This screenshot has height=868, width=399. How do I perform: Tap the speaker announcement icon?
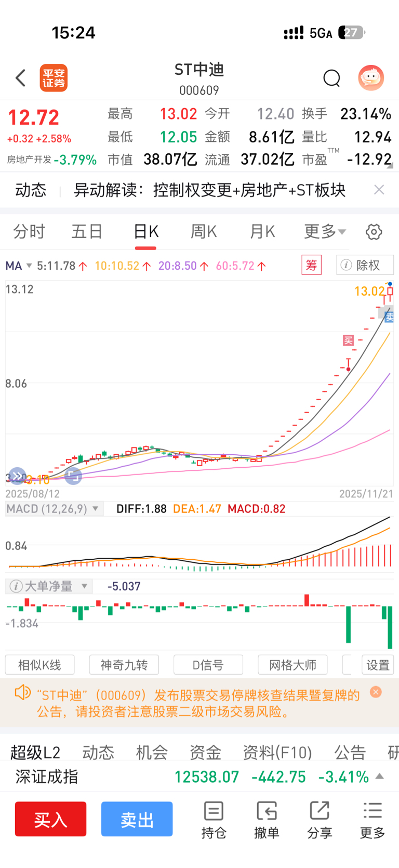point(22,692)
